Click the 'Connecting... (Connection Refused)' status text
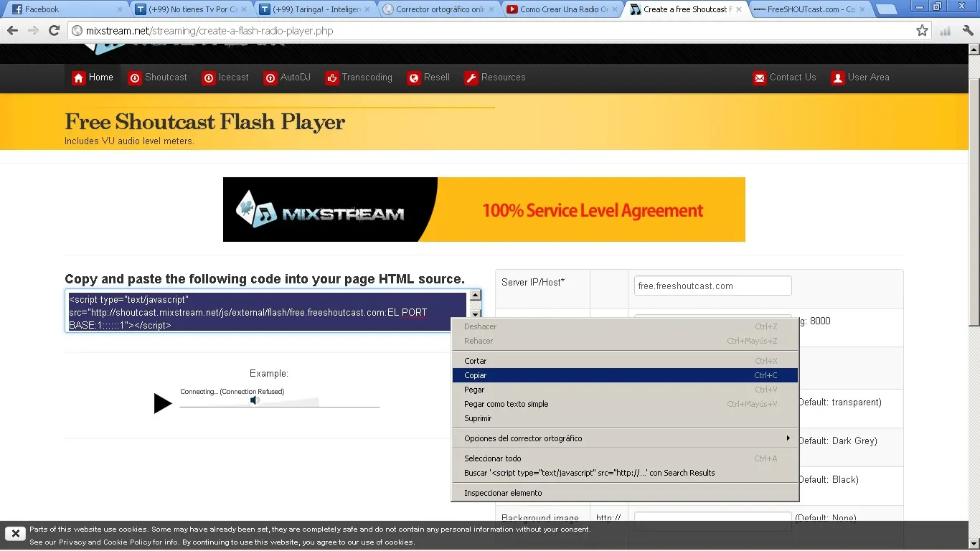980x551 pixels. pos(232,392)
